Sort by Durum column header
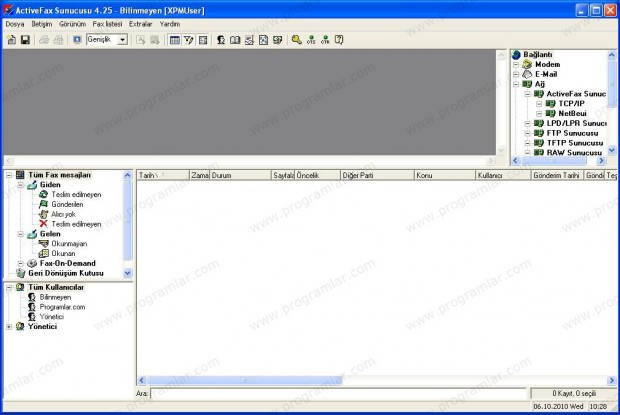The width and height of the screenshot is (620, 415). pyautogui.click(x=240, y=175)
